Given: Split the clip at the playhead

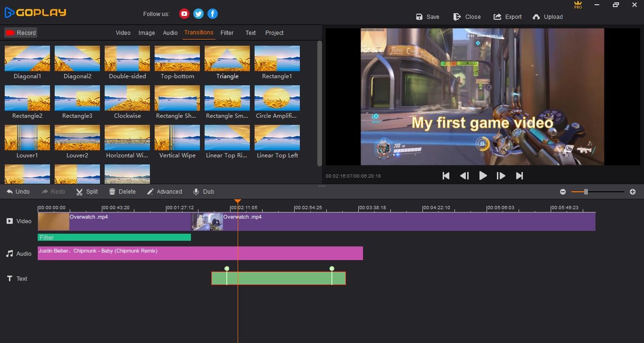Looking at the screenshot, I should click(x=87, y=192).
